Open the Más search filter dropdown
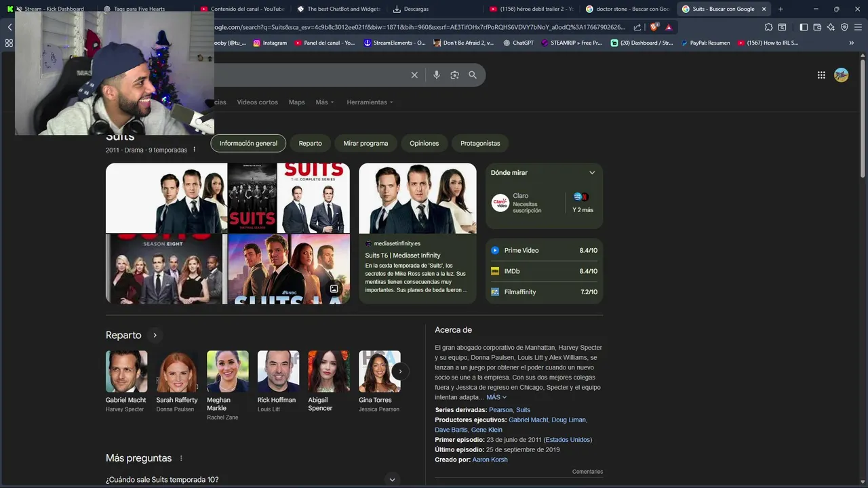Screen dimensions: 868x488 [x=325, y=102]
